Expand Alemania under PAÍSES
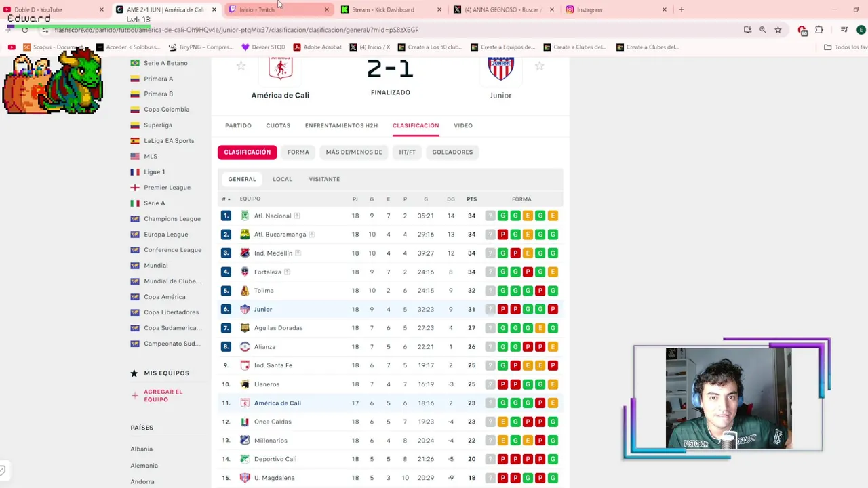Viewport: 868px width, 488px height. pyautogui.click(x=144, y=466)
